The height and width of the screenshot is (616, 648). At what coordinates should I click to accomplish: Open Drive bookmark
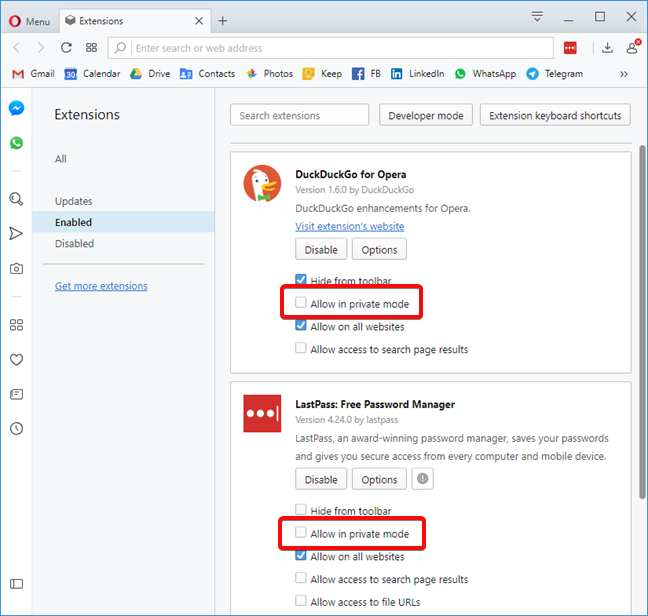coord(150,74)
